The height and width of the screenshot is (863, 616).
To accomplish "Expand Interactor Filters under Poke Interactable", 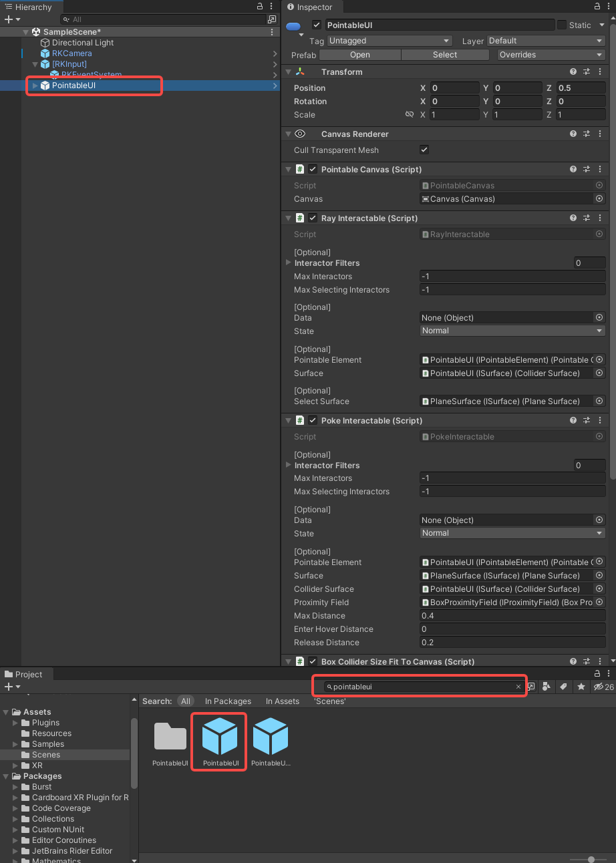I will click(x=289, y=466).
